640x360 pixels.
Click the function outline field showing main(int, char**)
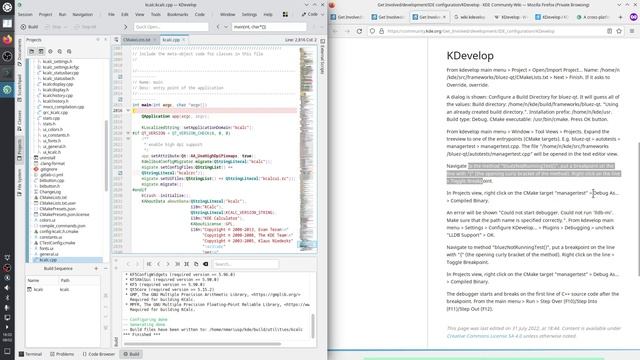[x=269, y=27]
